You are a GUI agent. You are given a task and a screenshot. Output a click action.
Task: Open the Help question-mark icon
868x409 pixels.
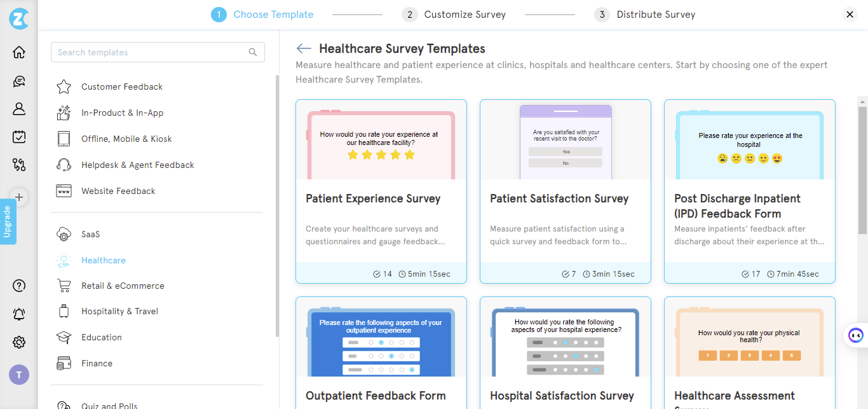tap(18, 286)
